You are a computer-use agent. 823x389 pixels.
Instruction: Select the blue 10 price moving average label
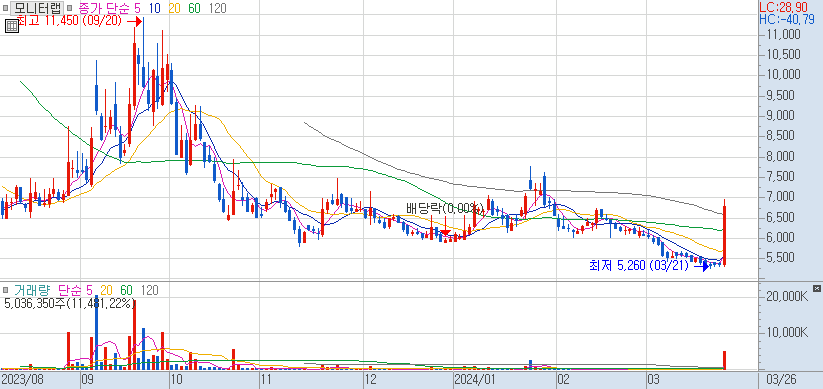[x=154, y=8]
